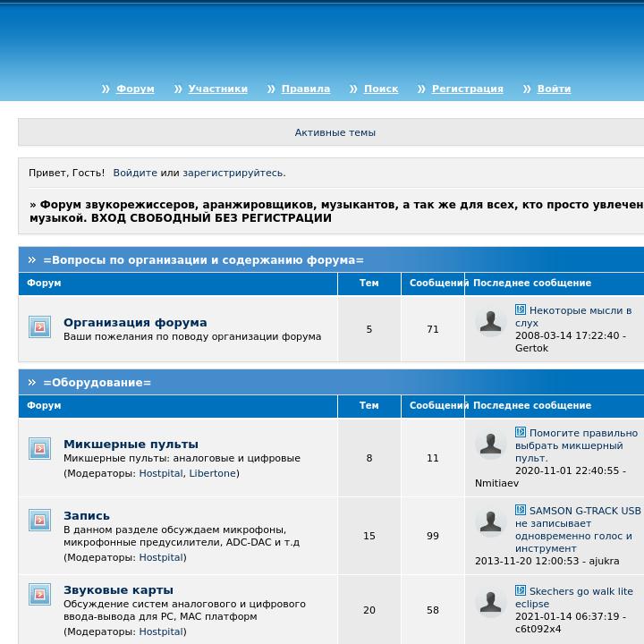
Task: Click message count 99 for Запись
Action: point(433,536)
